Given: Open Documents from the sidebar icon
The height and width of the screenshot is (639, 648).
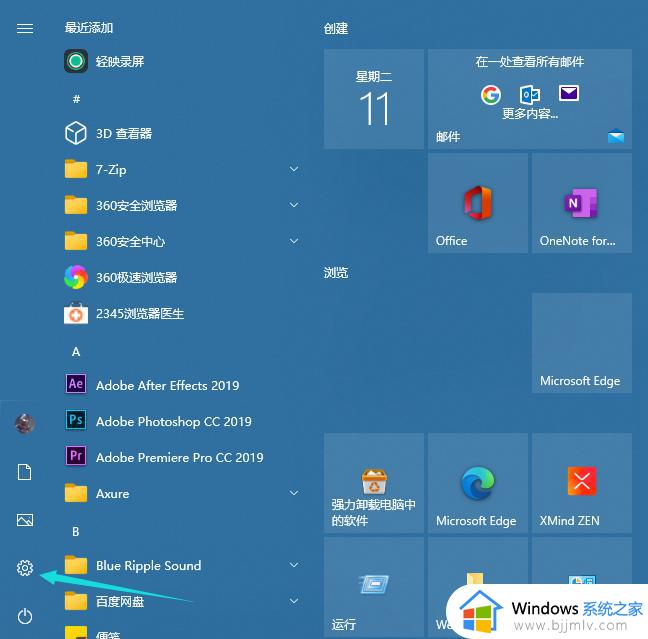Looking at the screenshot, I should [x=24, y=472].
